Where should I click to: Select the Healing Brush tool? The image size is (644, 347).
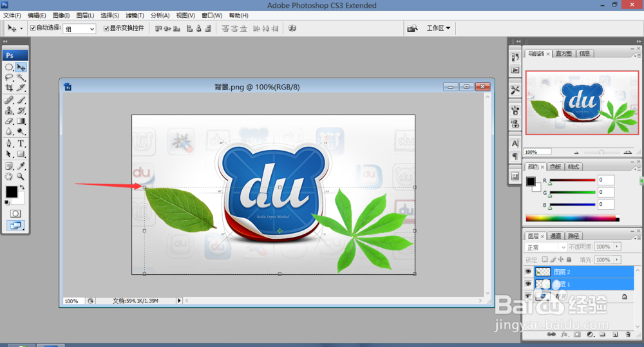[x=9, y=100]
